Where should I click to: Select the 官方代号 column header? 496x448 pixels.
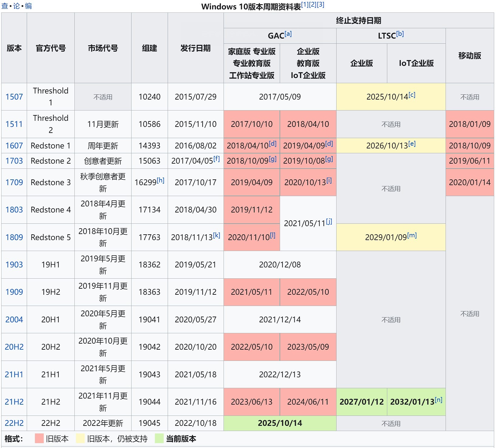(x=51, y=48)
